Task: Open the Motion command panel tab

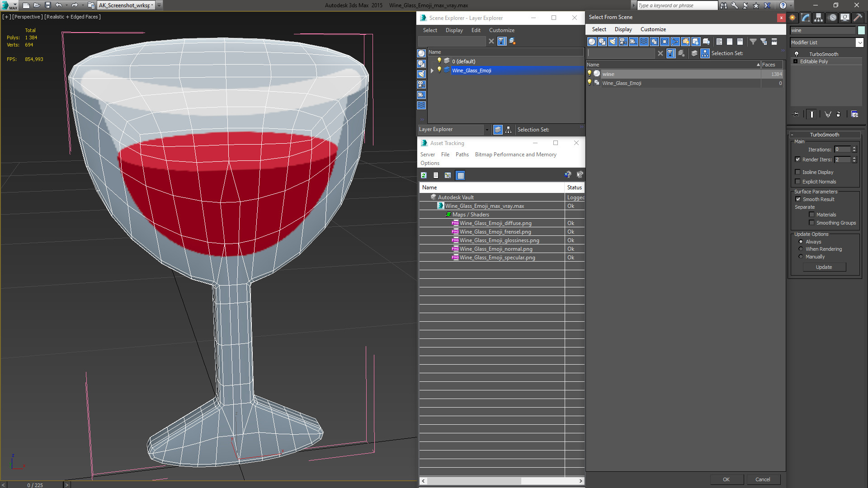Action: pyautogui.click(x=832, y=18)
